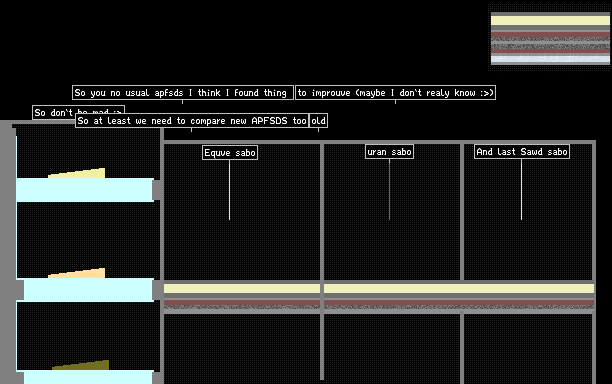612x384 pixels.
Task: Click the 'to improuve (maybe I don't realy know' sign
Action: pos(395,92)
